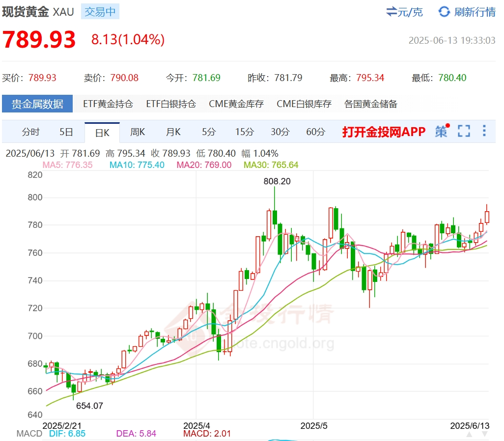The width and height of the screenshot is (504, 441).
Task: Open the three-dot more options menu
Action: point(484,131)
